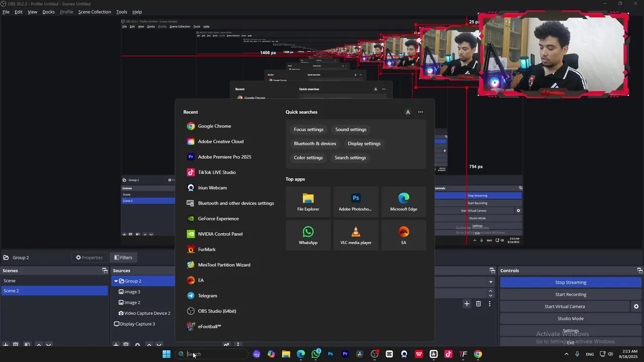Open Properties for selected source

tap(89, 257)
